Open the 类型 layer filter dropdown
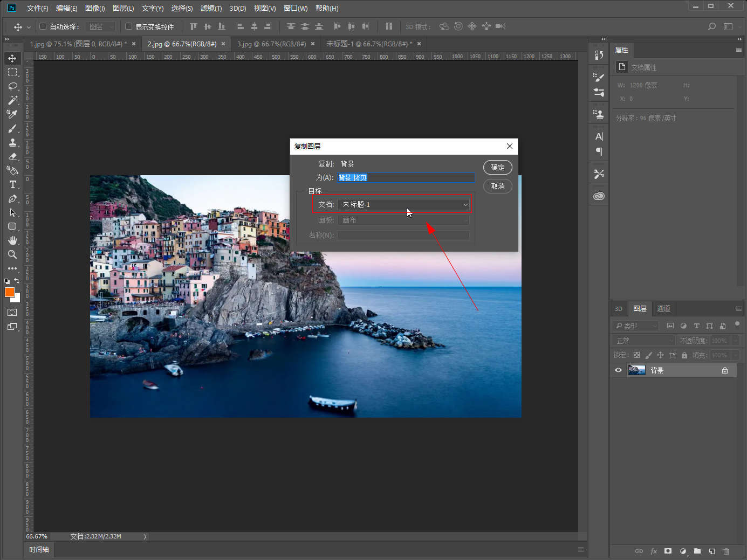The height and width of the screenshot is (560, 747). [x=636, y=326]
